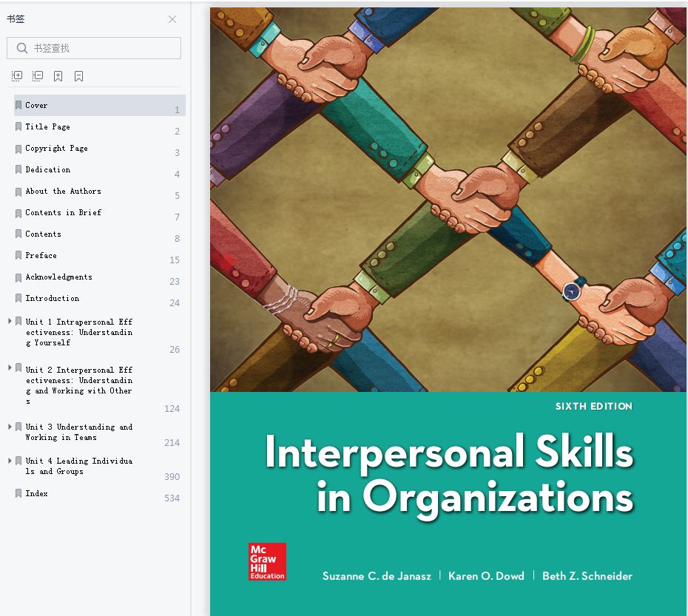This screenshot has height=616, width=688.
Task: Click the bookmark icon beside About the Authors
Action: tap(18, 192)
